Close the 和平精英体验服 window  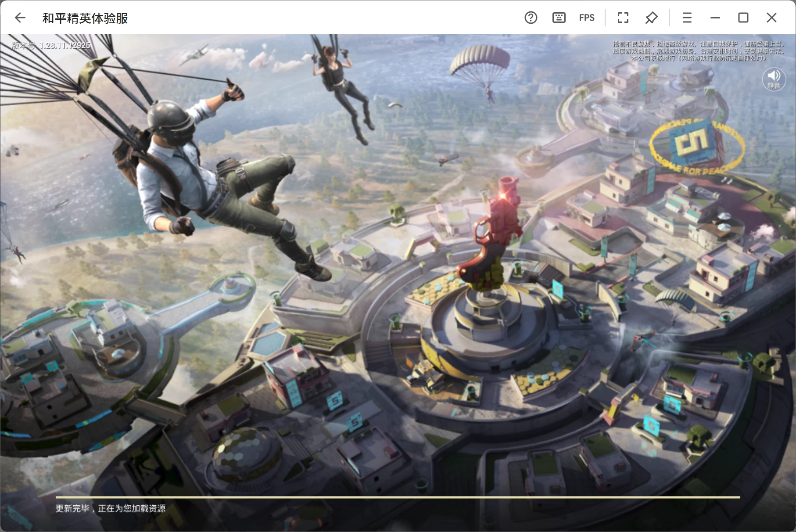coord(771,18)
